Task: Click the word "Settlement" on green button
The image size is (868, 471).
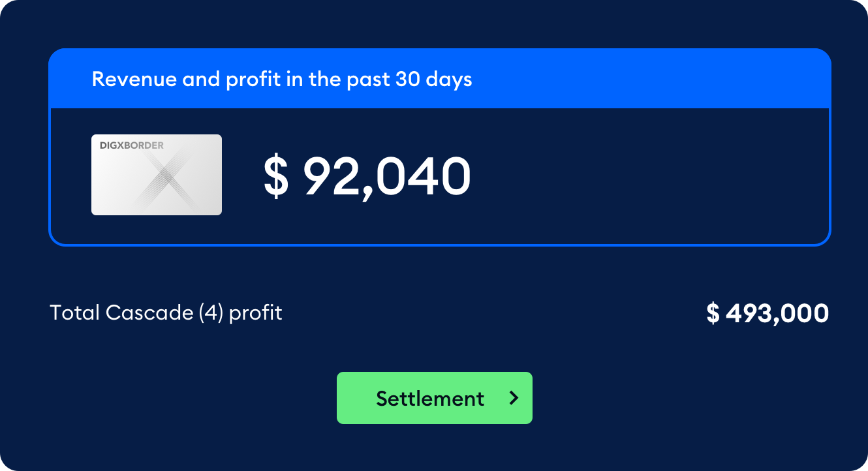Action: (x=430, y=399)
